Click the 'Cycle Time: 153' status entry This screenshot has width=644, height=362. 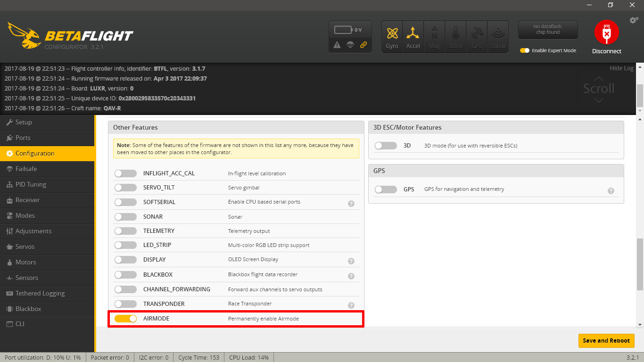198,357
